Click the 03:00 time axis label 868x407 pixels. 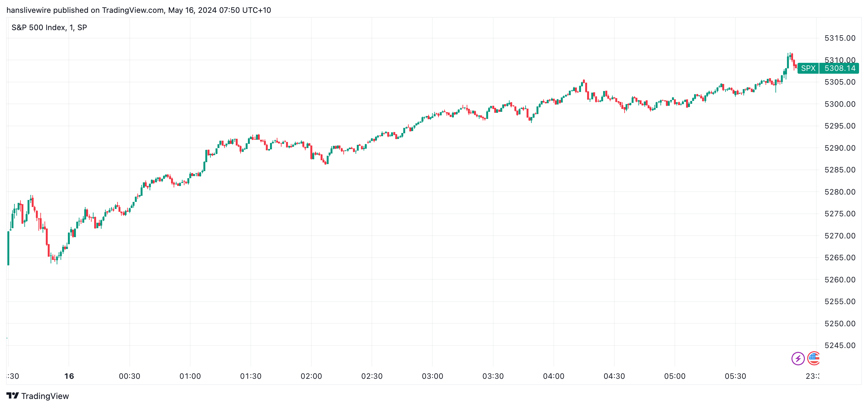pos(432,376)
